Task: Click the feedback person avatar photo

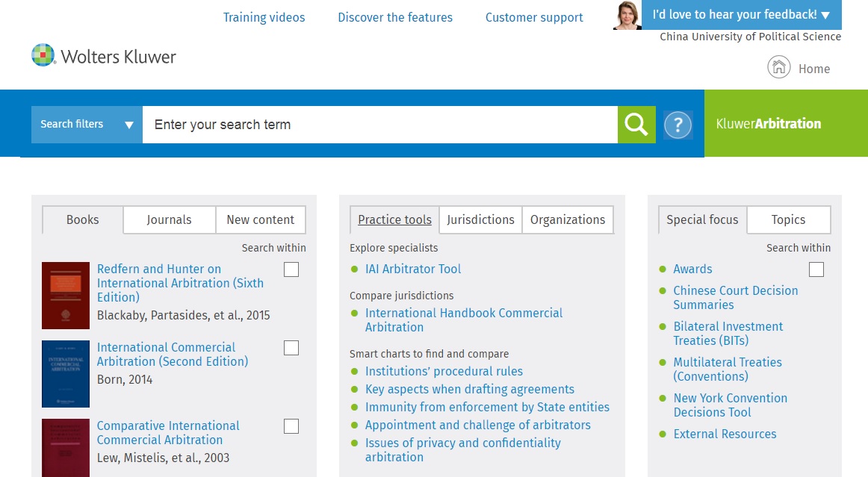Action: click(627, 15)
